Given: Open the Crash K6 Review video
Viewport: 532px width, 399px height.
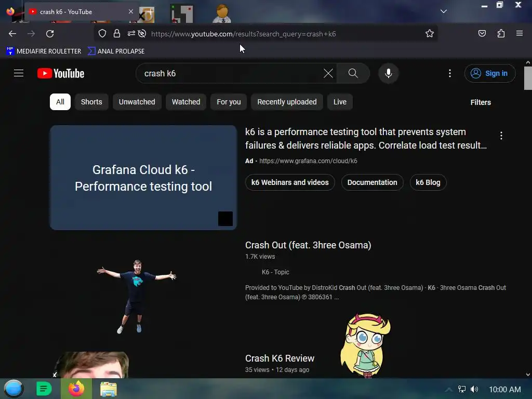Looking at the screenshot, I should (280, 358).
